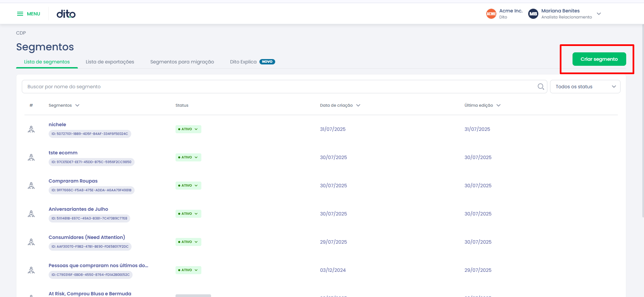Open the Aniversariantes de Julho segment
Screen dimensions: 644x297
coord(78,209)
